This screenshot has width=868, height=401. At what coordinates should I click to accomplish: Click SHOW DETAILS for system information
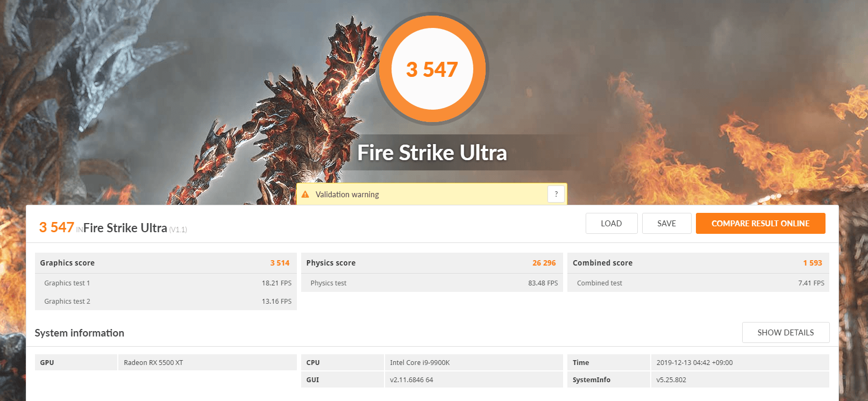point(786,333)
